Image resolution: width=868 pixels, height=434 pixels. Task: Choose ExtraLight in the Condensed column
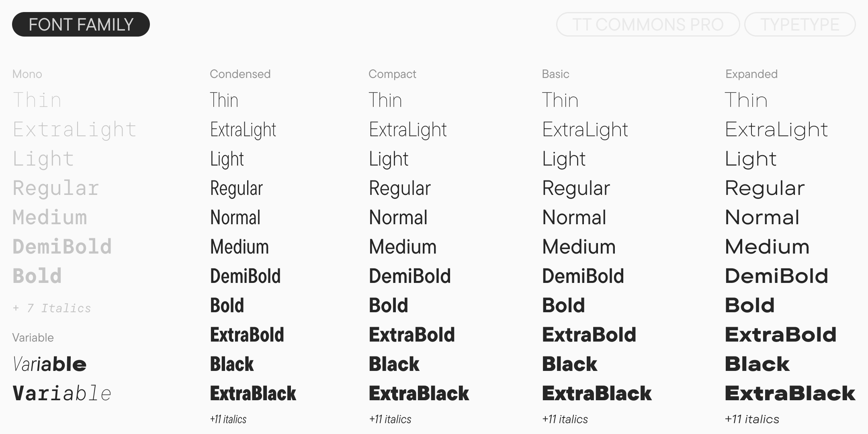[x=243, y=130]
